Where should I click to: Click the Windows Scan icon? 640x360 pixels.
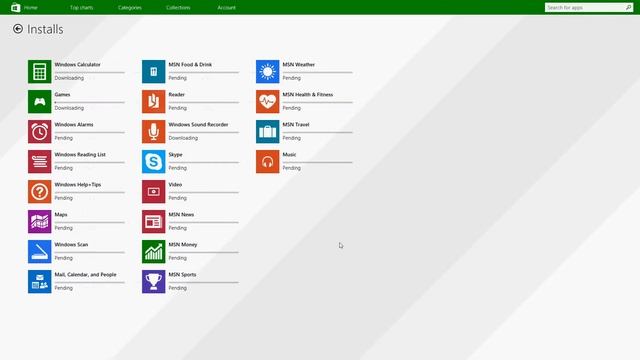pyautogui.click(x=40, y=251)
